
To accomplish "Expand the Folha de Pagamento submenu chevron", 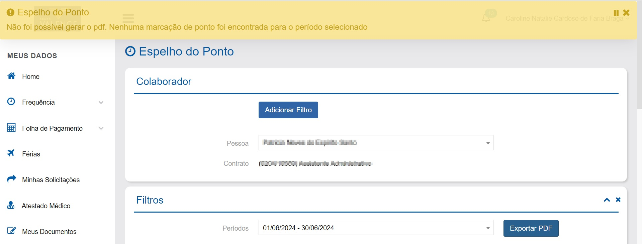I will [x=101, y=128].
